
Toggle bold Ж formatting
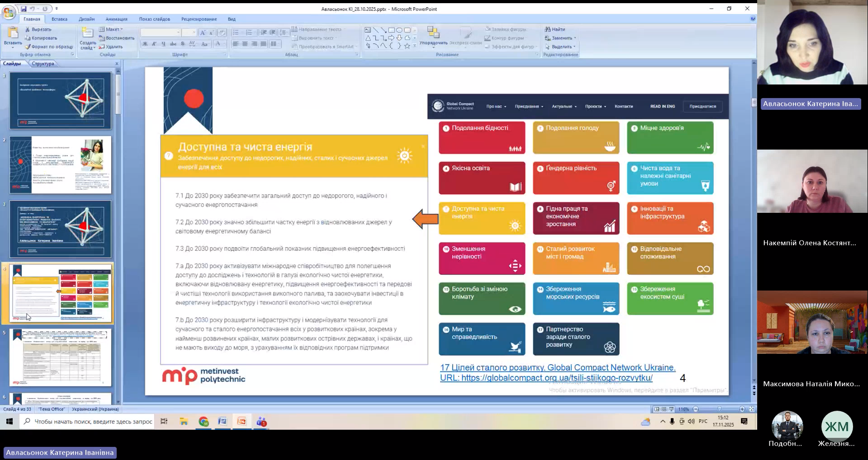tap(145, 44)
